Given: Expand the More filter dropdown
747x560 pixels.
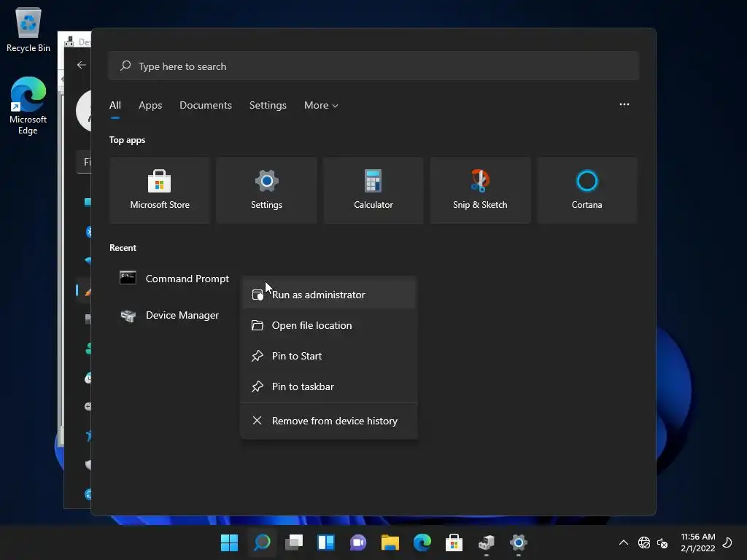Looking at the screenshot, I should click(321, 105).
